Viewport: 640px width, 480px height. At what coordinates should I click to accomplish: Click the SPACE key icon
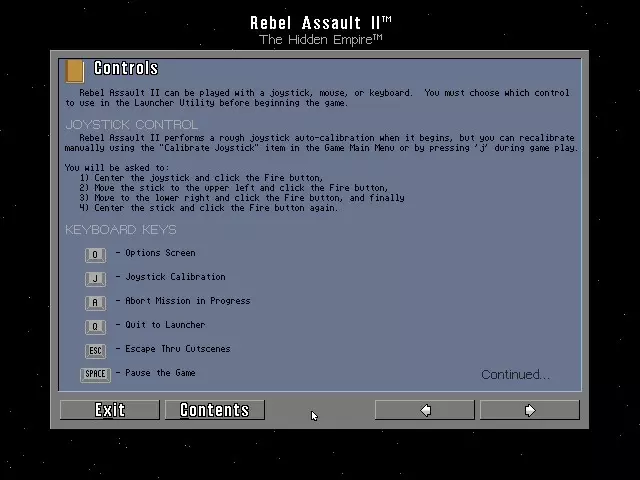96,375
